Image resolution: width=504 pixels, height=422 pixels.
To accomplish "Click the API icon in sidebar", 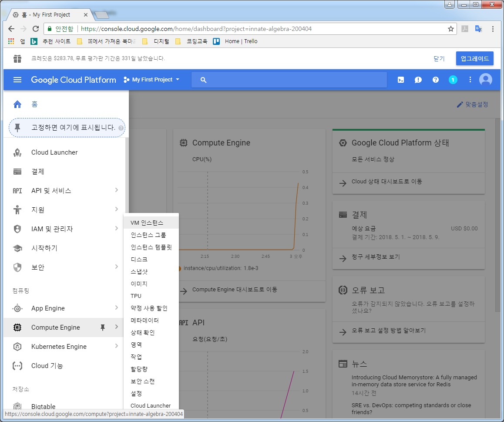I will pos(17,191).
